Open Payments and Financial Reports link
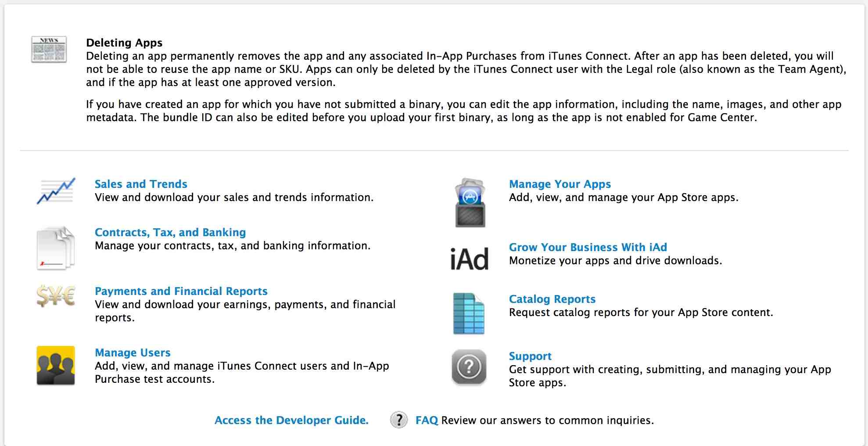The image size is (868, 446). [x=181, y=291]
